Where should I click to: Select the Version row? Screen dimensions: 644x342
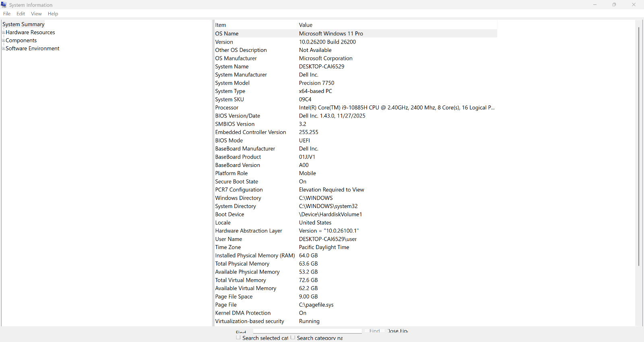pyautogui.click(x=356, y=42)
